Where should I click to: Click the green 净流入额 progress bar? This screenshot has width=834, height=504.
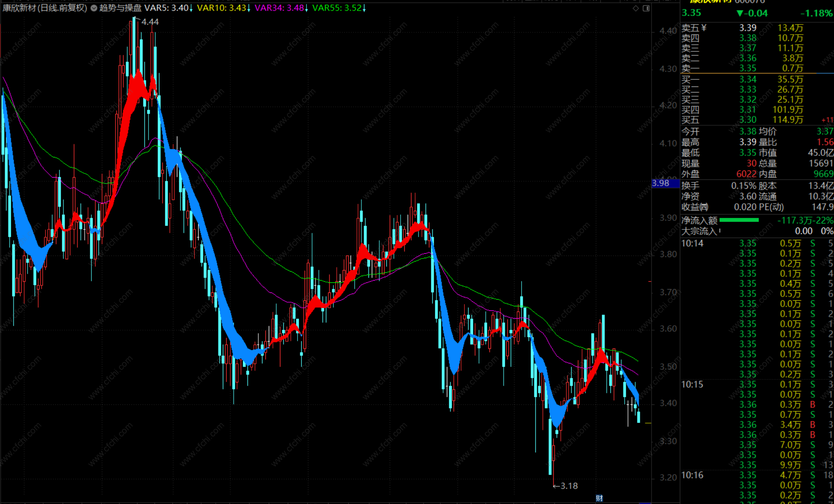point(739,220)
